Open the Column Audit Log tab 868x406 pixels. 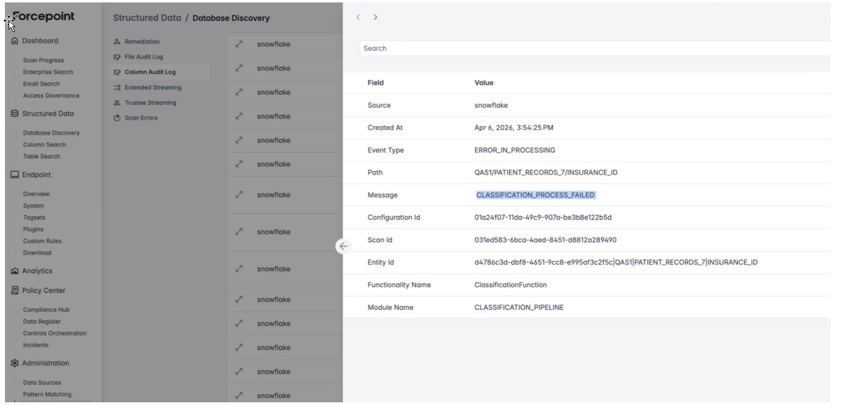150,72
